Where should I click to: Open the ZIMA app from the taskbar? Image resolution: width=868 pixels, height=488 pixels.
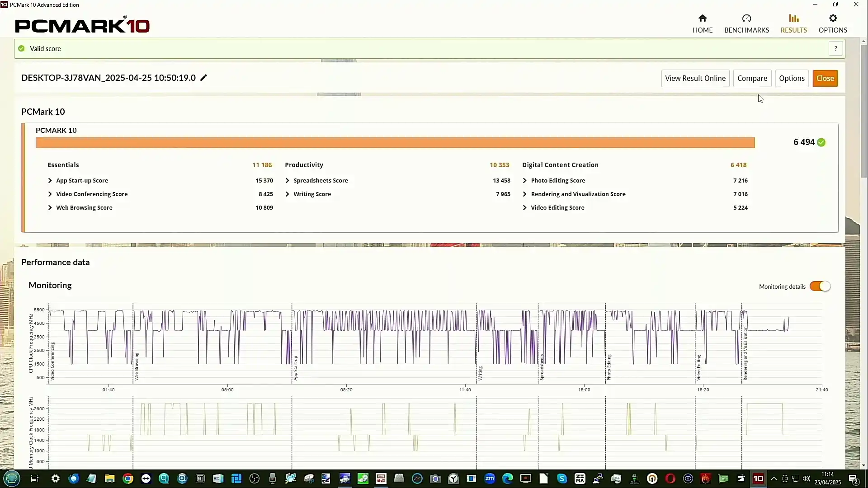tap(580, 479)
